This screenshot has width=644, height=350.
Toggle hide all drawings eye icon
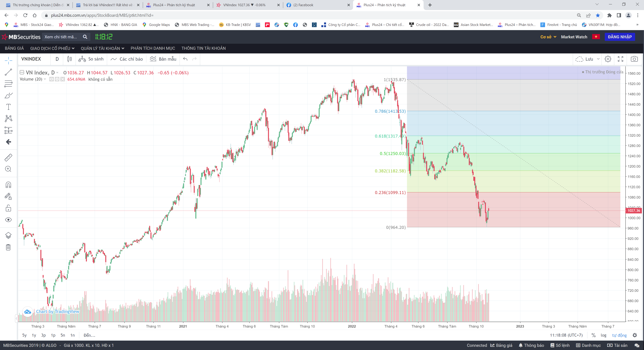[x=8, y=220]
